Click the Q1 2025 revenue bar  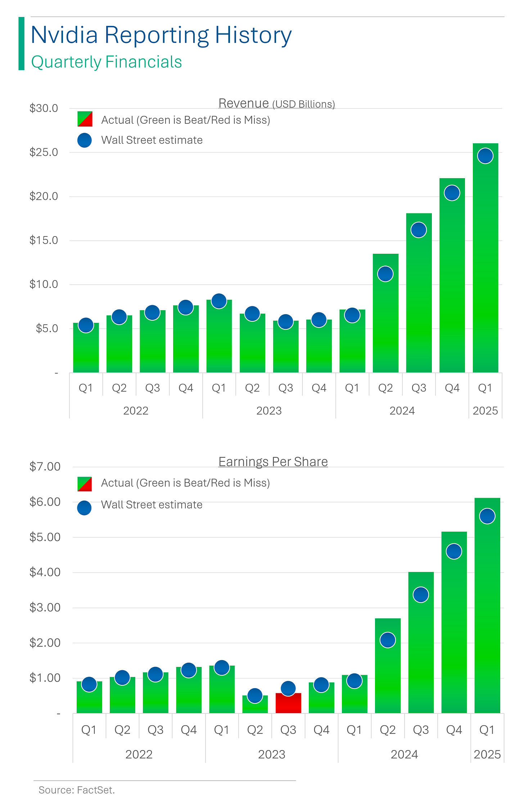[485, 258]
